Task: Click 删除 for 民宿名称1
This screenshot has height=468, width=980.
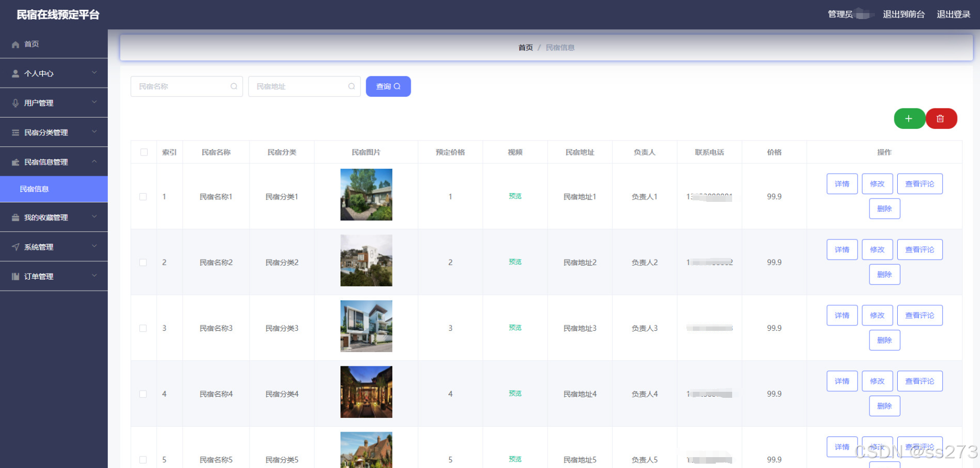Action: click(x=885, y=209)
